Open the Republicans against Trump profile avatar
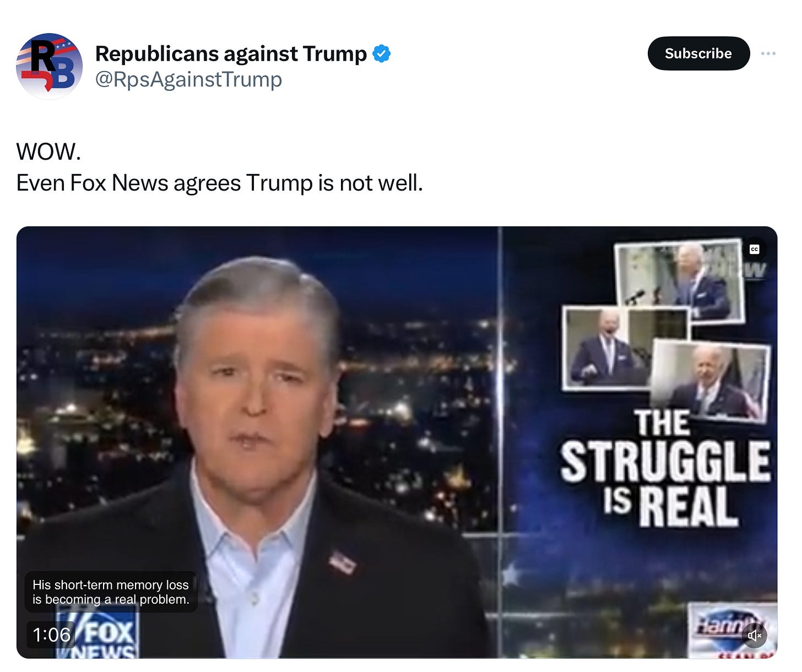Image resolution: width=802 pixels, height=672 pixels. [49, 66]
